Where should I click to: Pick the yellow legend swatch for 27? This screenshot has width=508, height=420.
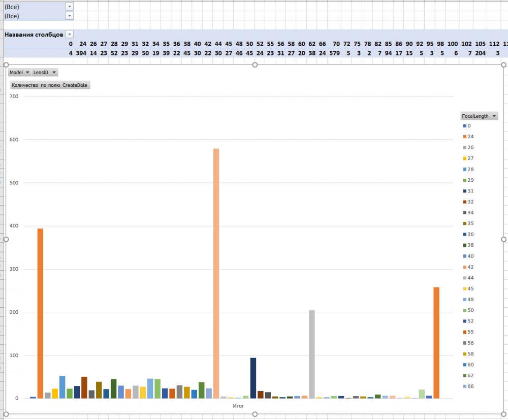[x=465, y=158]
